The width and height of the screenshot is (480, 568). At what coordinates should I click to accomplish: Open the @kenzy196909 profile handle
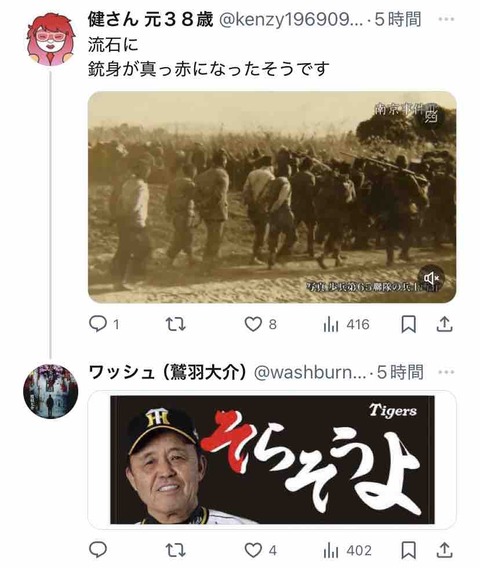pos(291,20)
